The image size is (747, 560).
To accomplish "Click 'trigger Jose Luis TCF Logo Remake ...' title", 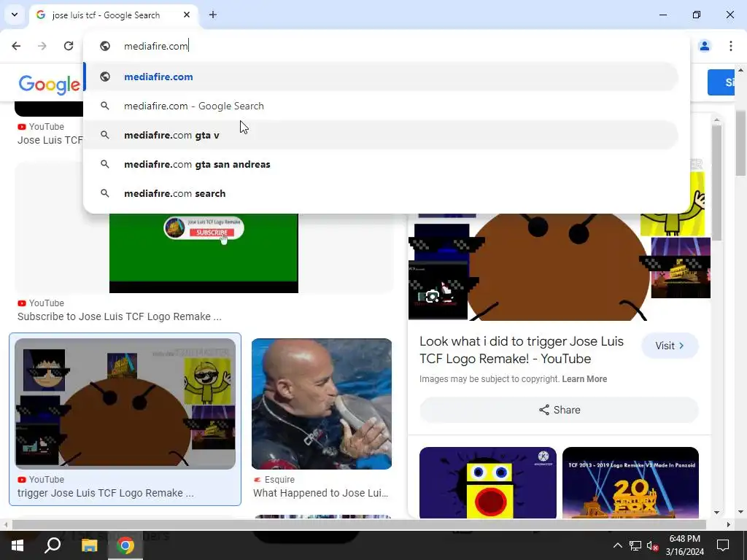I will click(106, 493).
